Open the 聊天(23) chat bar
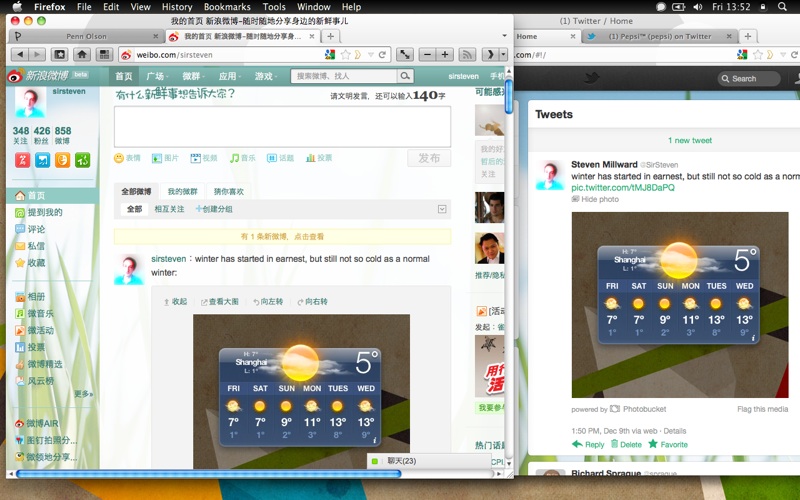 coord(429,461)
